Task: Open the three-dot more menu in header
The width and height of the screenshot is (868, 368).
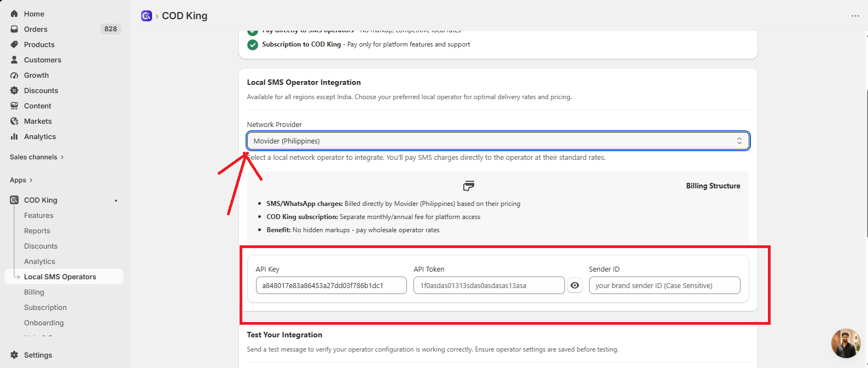Action: (855, 16)
